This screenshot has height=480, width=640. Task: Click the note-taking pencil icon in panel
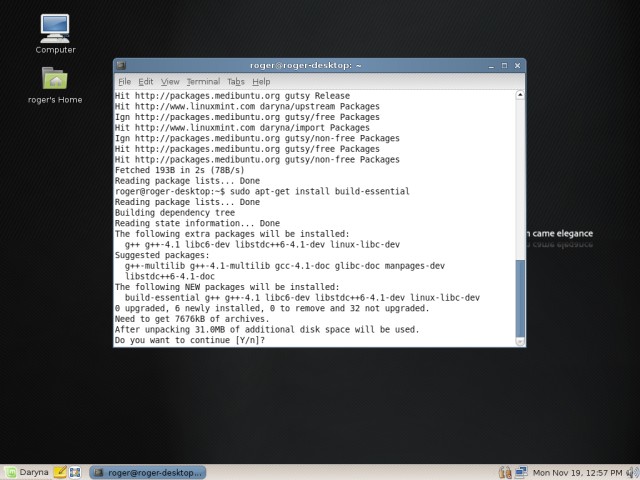click(60, 472)
